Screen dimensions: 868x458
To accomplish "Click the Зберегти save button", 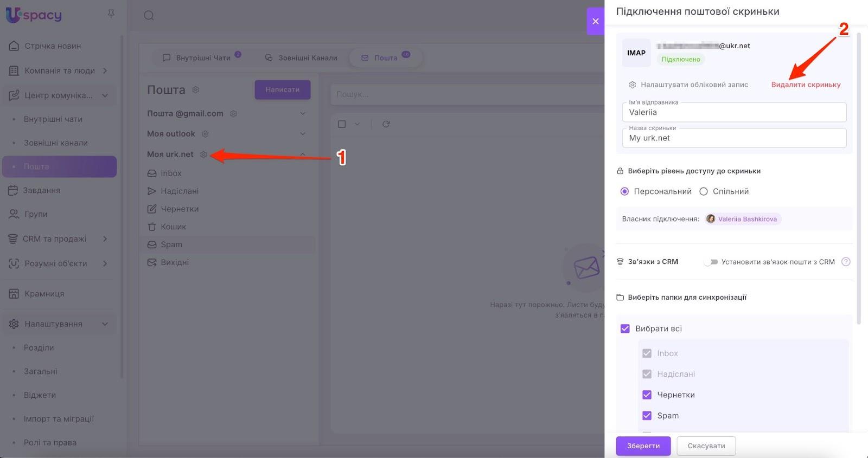I will (x=643, y=446).
